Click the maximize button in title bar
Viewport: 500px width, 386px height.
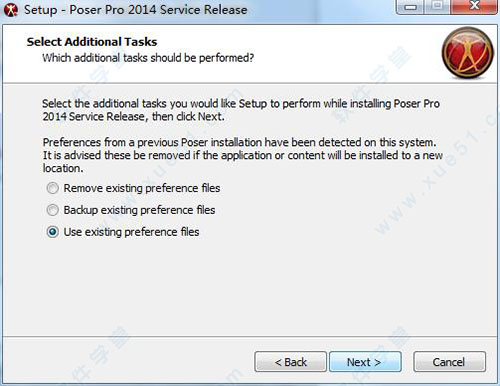(x=437, y=7)
